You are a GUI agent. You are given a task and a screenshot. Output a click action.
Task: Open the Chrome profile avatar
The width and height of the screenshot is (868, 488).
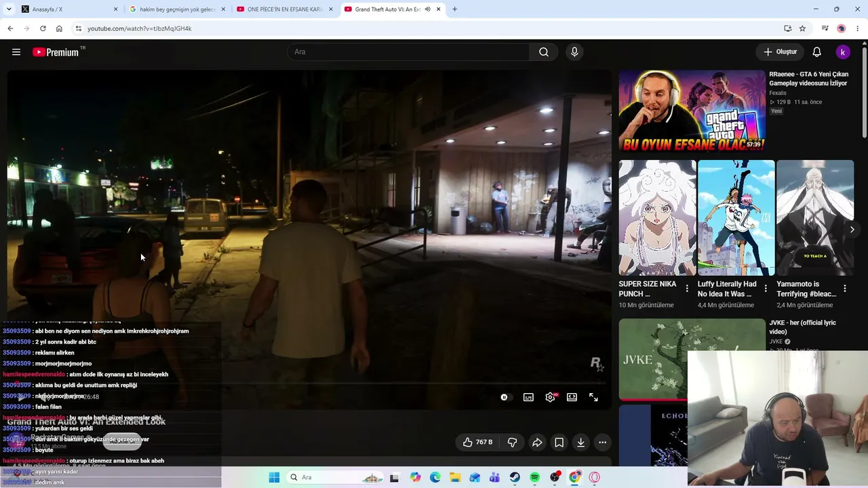[x=841, y=28]
